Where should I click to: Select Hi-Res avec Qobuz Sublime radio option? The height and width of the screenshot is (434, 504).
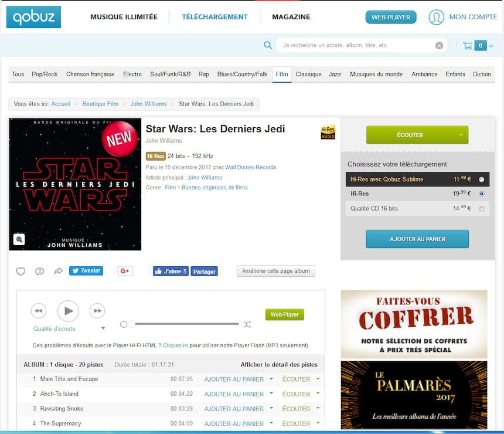(x=481, y=179)
